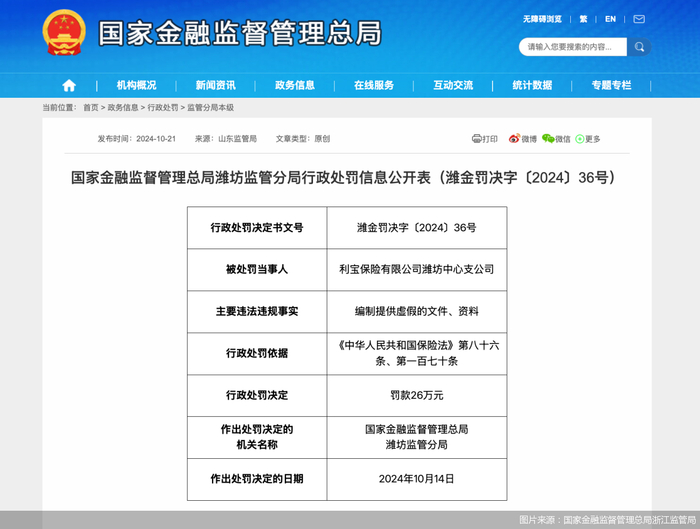Click row label 被处罚当事人
This screenshot has height=529, width=700.
(257, 269)
